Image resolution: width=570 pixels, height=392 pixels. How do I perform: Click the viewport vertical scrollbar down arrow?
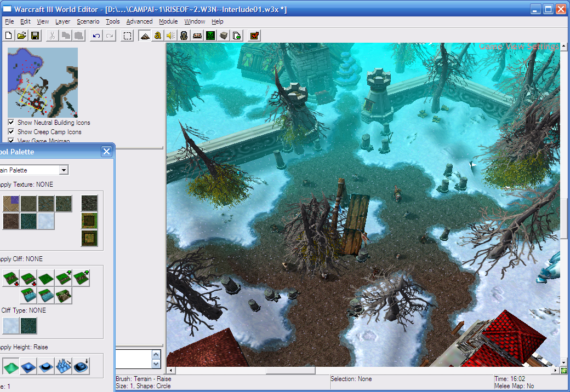click(x=564, y=362)
